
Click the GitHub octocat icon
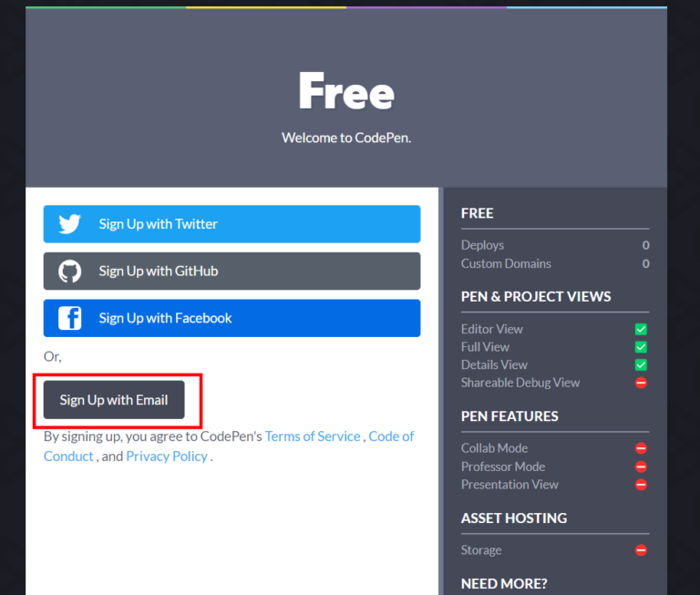click(70, 272)
